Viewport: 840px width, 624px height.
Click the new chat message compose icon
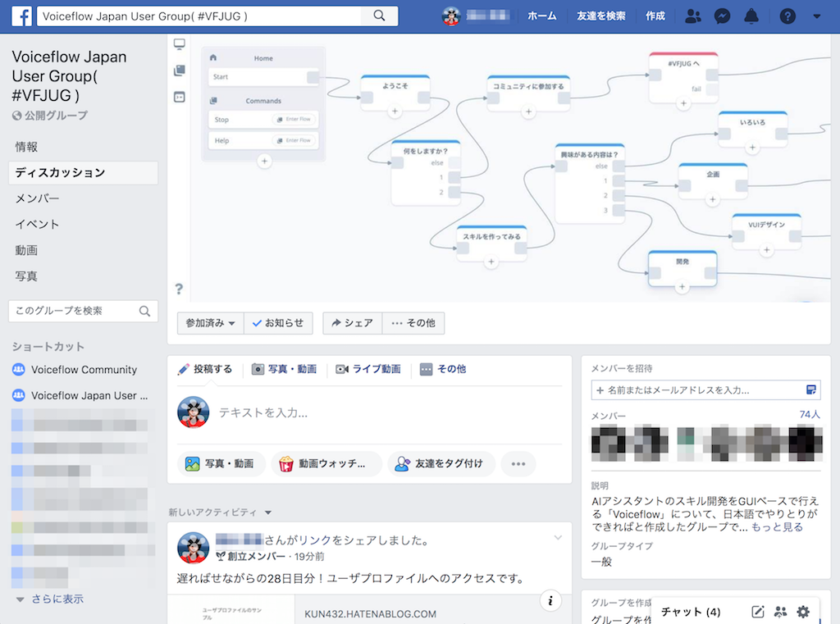point(757,612)
